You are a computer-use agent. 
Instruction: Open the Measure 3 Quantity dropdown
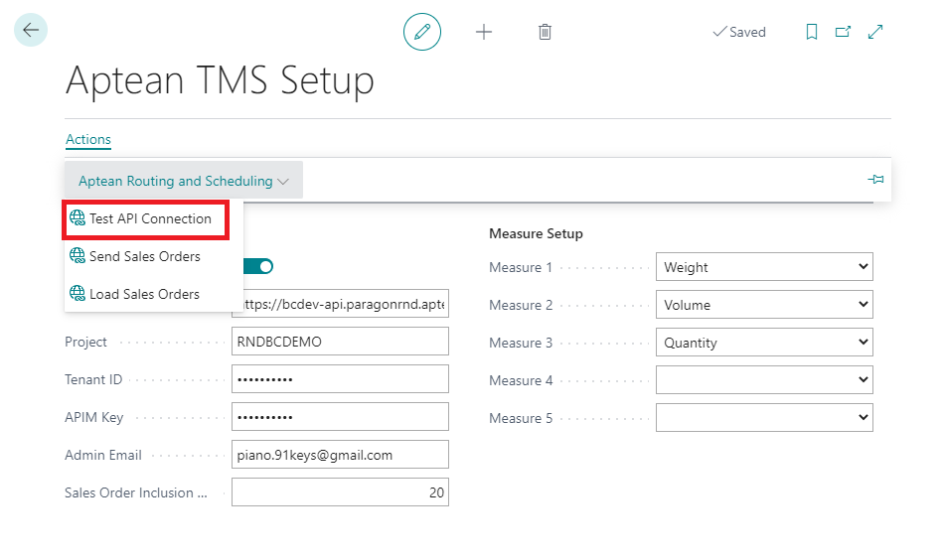[x=763, y=343]
